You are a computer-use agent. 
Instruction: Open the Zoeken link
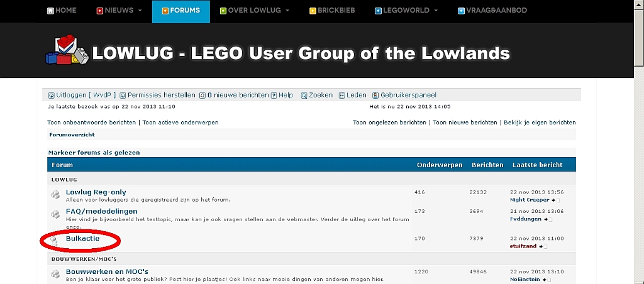click(x=321, y=96)
